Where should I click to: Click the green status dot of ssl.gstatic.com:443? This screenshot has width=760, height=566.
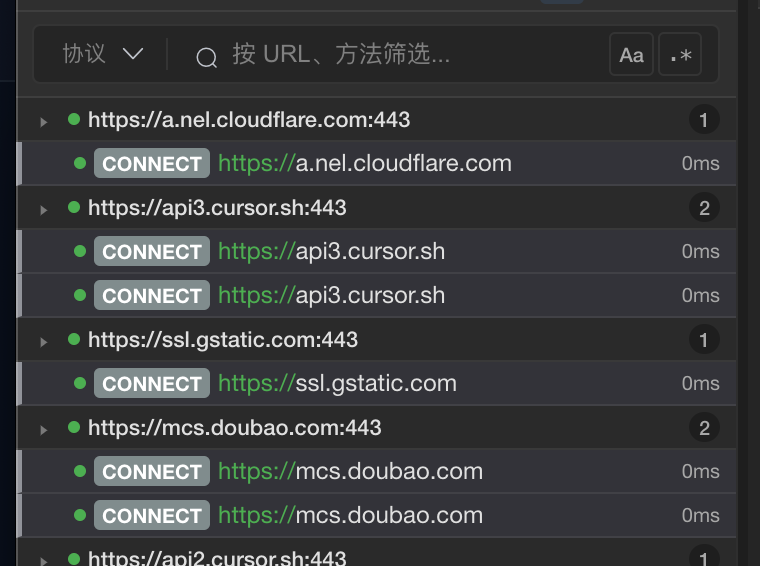tap(74, 339)
